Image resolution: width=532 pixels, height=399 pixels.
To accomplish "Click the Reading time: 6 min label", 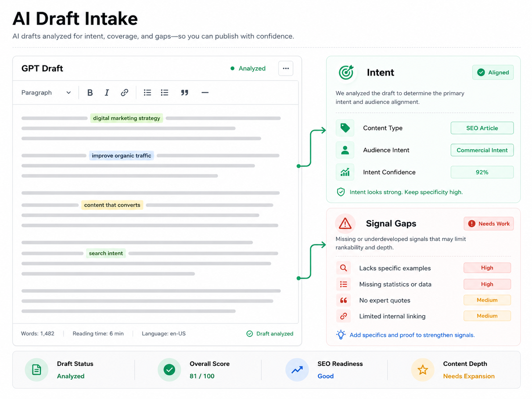I will (x=98, y=334).
